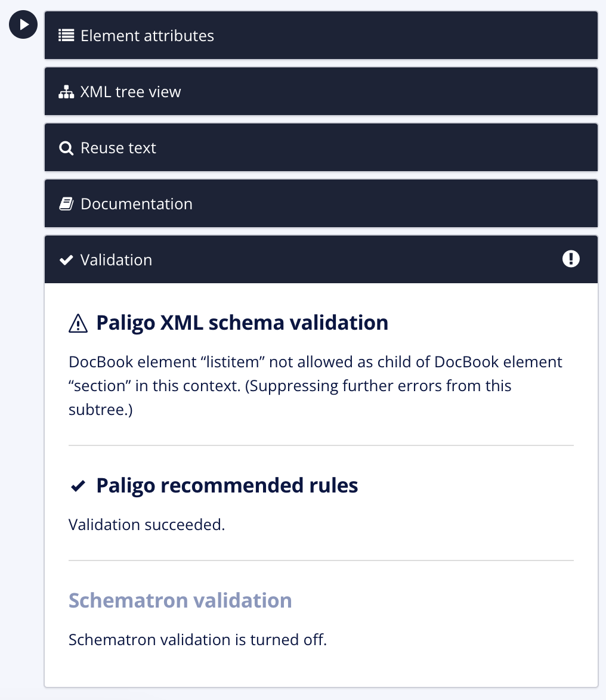Click the checkmark icon on Validation header

(x=66, y=259)
